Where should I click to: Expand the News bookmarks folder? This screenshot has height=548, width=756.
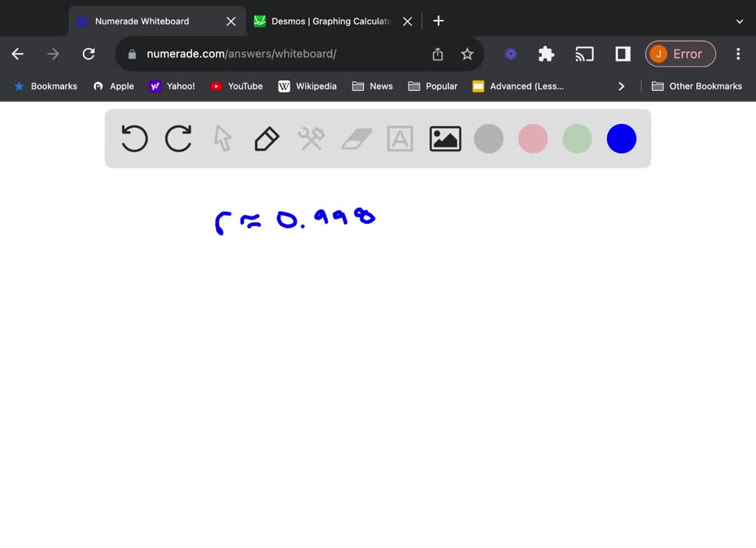[x=372, y=86]
